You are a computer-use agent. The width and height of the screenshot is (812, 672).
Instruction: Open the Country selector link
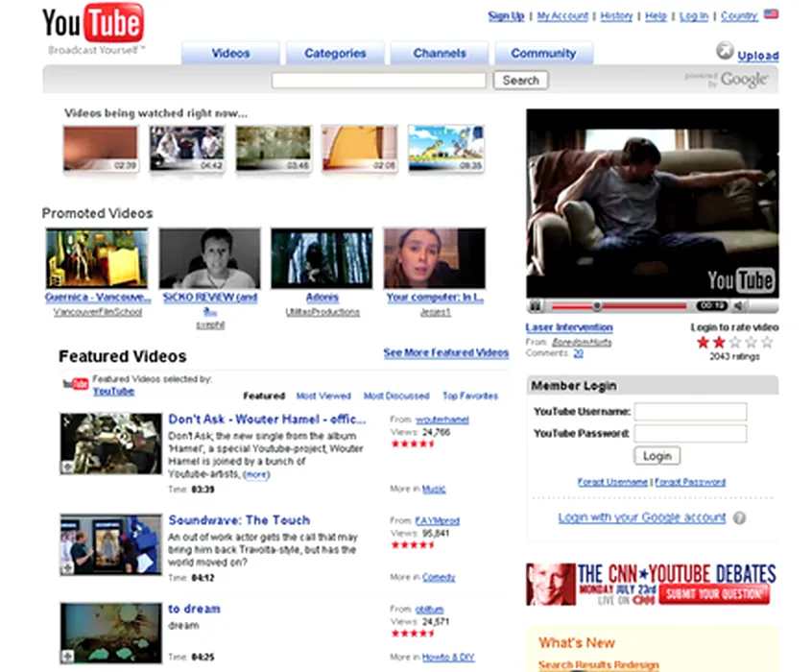[739, 16]
